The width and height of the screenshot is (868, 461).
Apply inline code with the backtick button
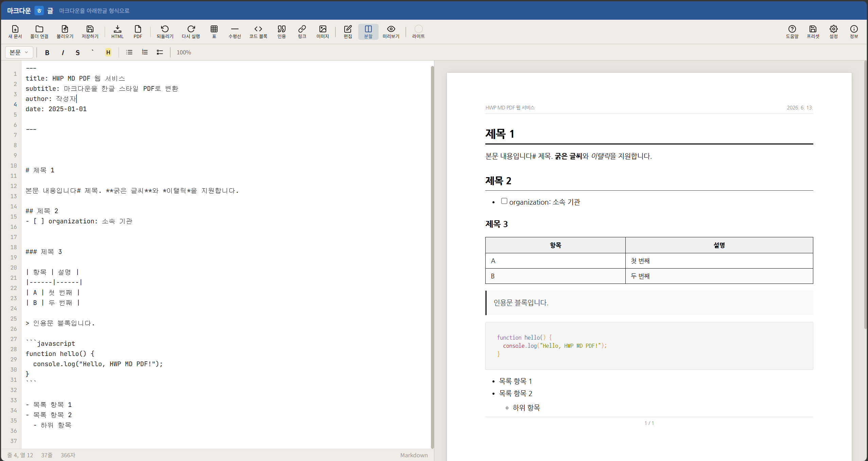pyautogui.click(x=93, y=52)
